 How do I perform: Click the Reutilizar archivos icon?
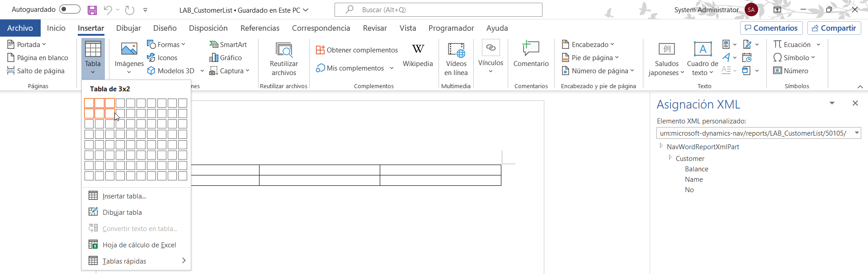(x=284, y=50)
